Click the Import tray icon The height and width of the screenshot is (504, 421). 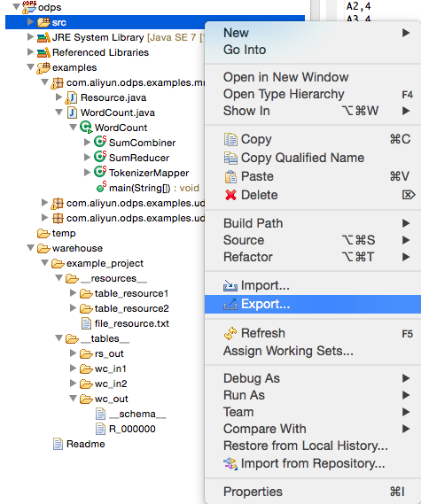click(230, 285)
